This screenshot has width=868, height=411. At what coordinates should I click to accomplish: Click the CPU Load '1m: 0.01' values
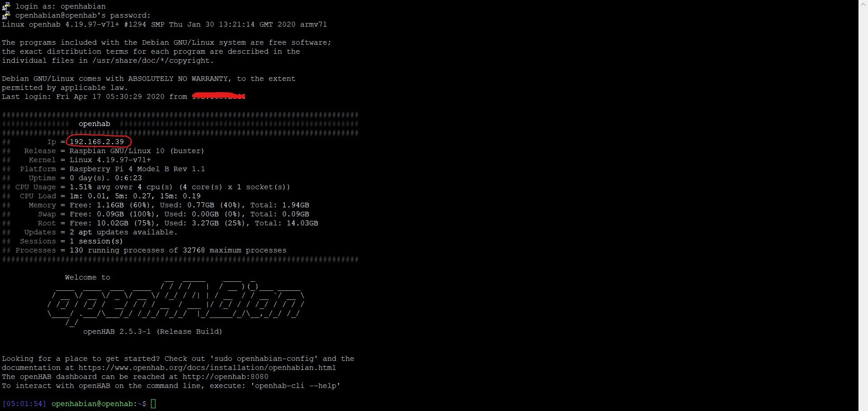[x=135, y=196]
